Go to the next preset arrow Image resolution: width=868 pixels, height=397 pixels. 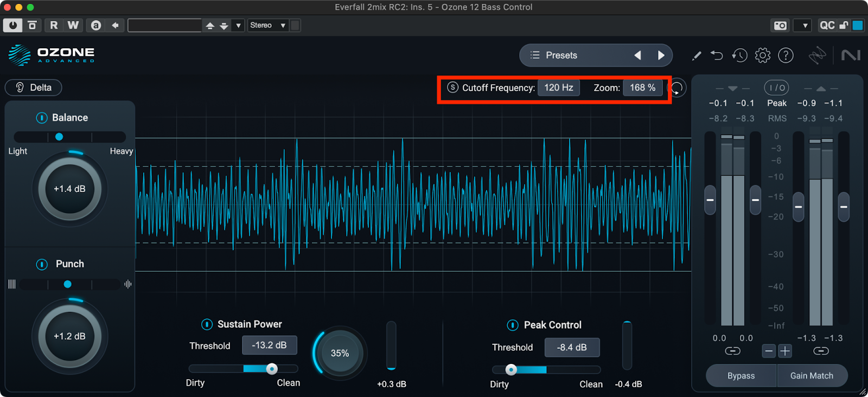(661, 55)
